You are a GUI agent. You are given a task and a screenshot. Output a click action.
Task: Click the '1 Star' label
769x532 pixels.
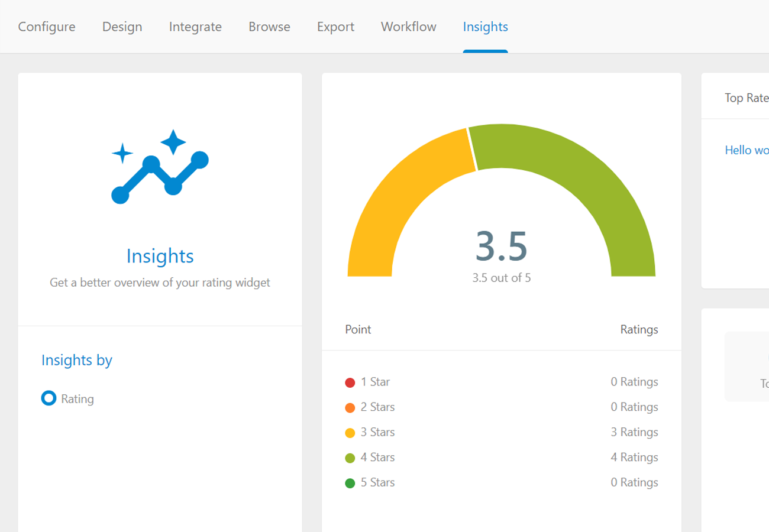376,382
